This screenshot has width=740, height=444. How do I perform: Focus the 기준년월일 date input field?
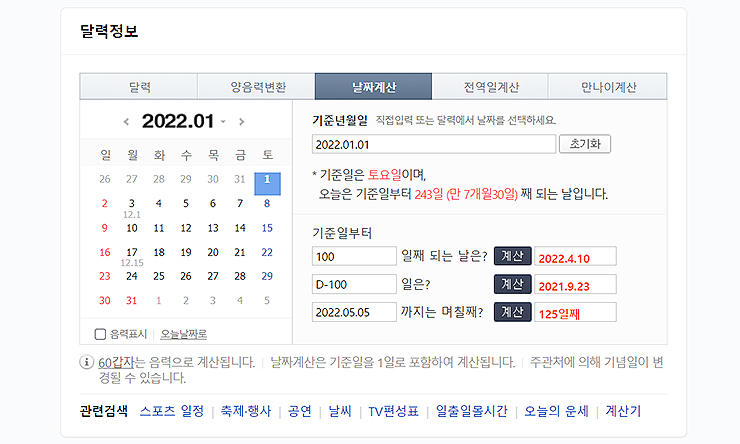click(434, 144)
